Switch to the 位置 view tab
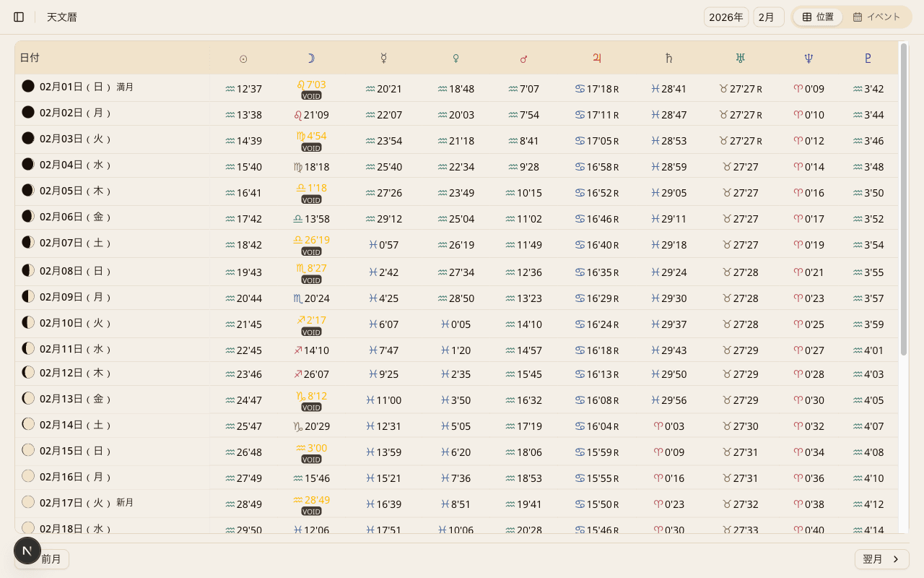 [x=818, y=17]
